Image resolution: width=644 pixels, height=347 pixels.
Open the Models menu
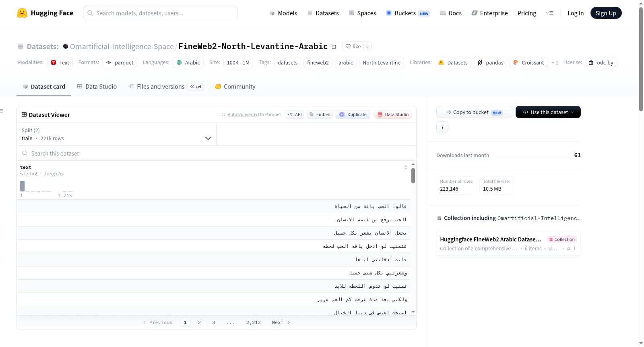click(x=283, y=13)
